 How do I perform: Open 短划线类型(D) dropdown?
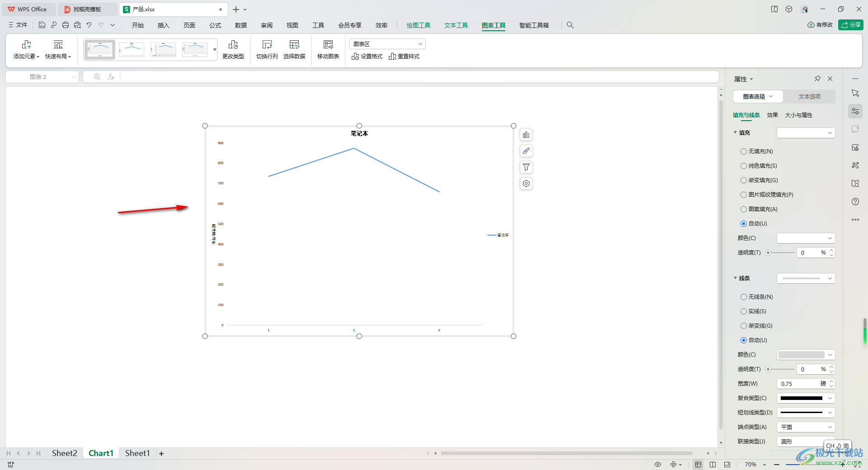click(x=806, y=413)
